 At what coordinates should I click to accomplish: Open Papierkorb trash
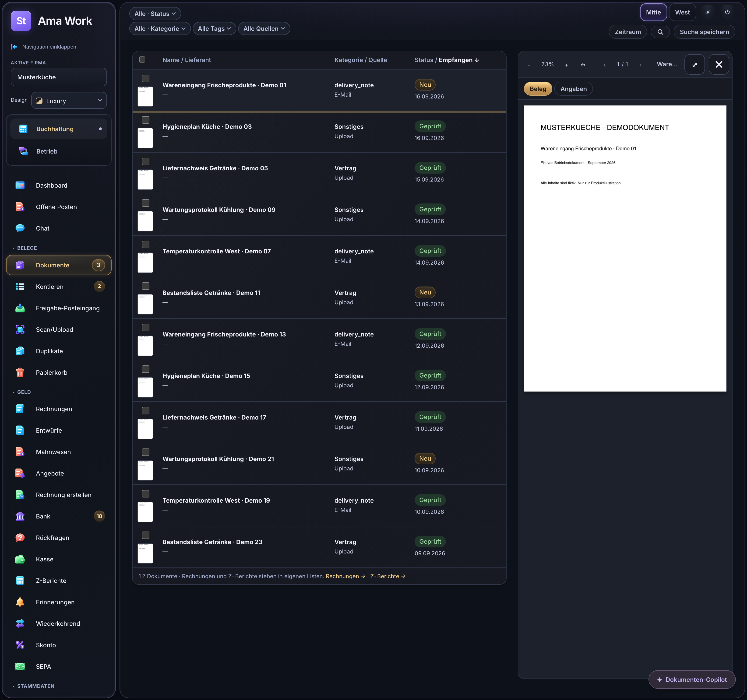(x=59, y=373)
